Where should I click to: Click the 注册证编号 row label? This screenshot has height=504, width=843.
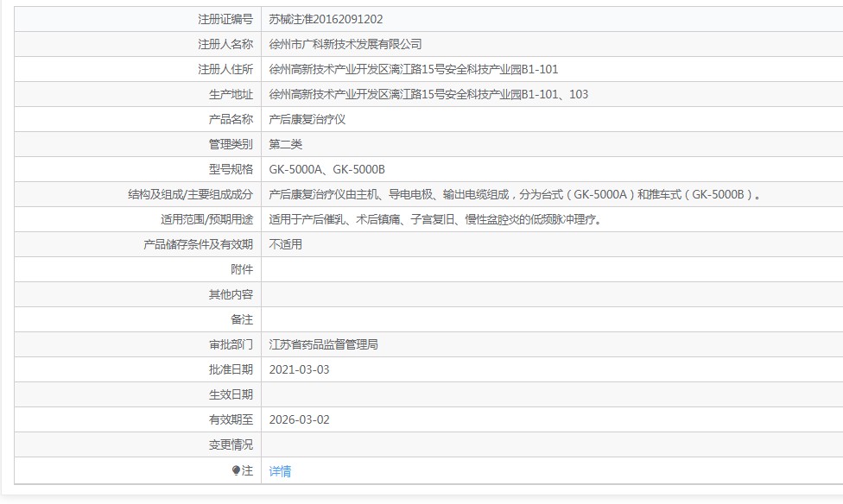point(225,19)
